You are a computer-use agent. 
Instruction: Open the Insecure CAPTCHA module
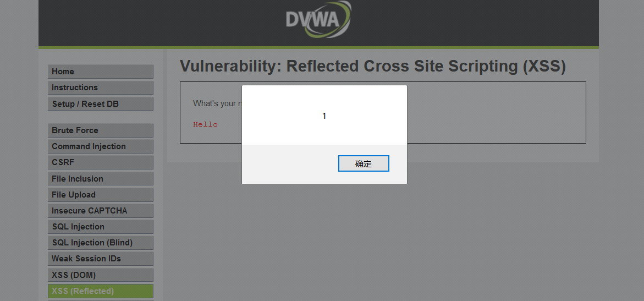pos(101,211)
